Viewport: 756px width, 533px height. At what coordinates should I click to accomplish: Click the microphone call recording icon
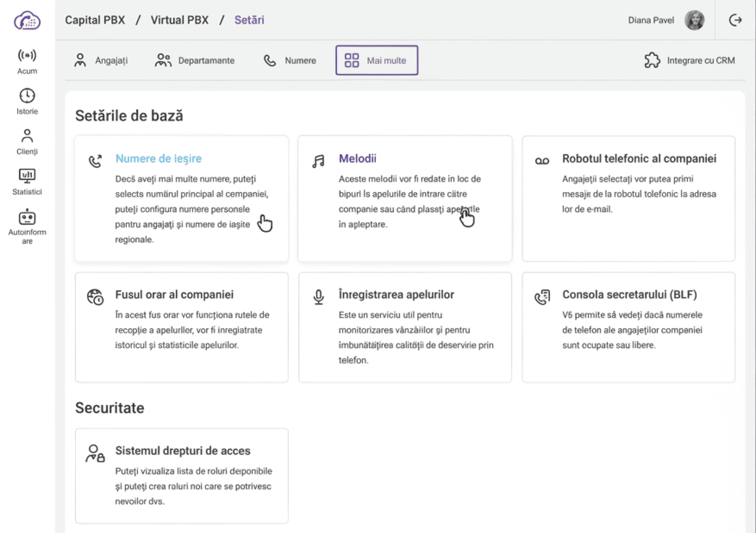(318, 297)
